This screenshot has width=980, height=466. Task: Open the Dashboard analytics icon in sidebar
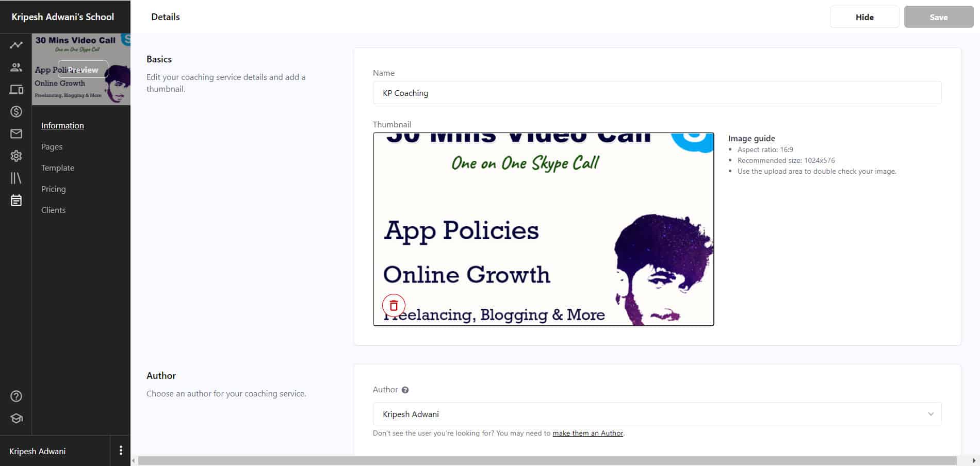tap(16, 45)
